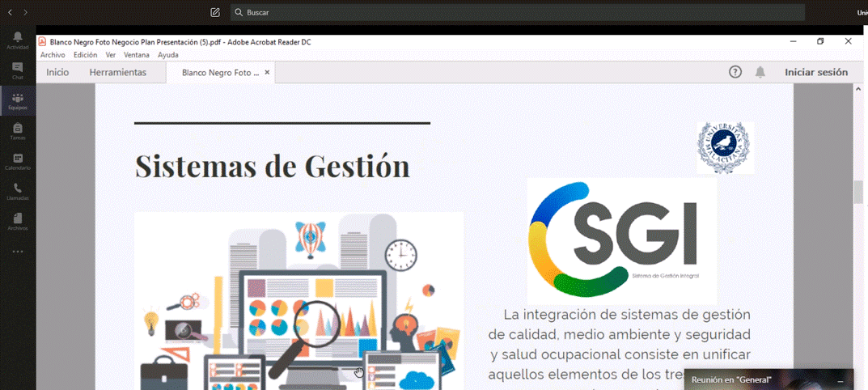Open the Ayuda menu
The width and height of the screenshot is (868, 390).
click(168, 55)
